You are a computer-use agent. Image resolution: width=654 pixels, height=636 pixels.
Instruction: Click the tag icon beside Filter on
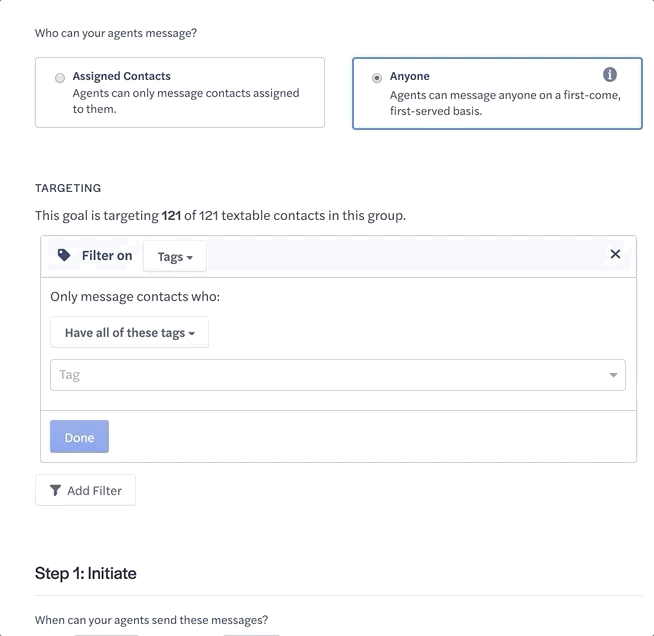pos(64,255)
